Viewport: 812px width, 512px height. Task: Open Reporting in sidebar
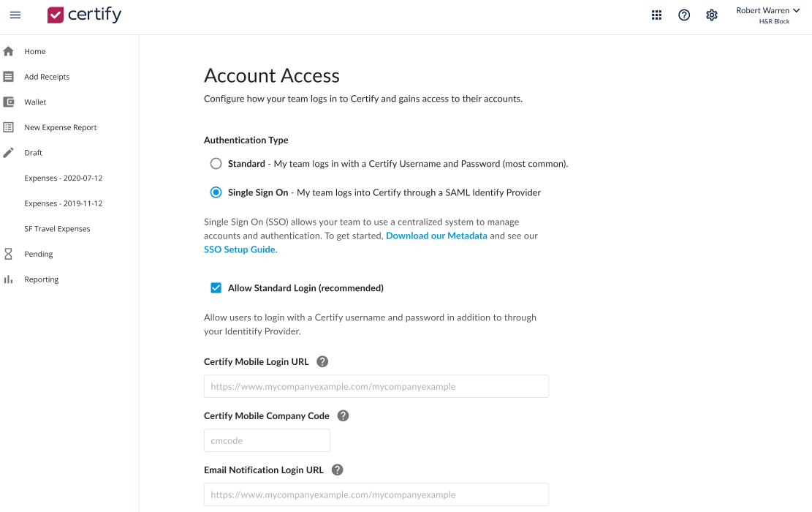[42, 279]
